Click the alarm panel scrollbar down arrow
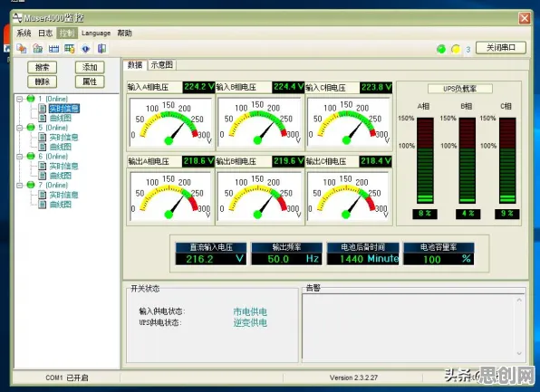540x392 pixels. point(519,354)
